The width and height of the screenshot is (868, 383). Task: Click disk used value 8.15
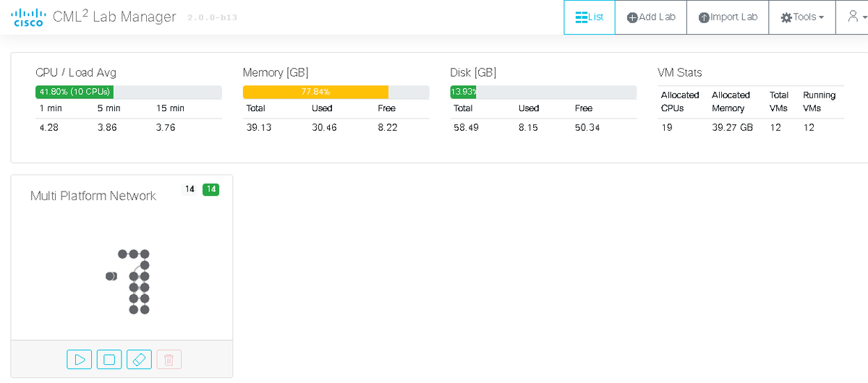coord(529,128)
